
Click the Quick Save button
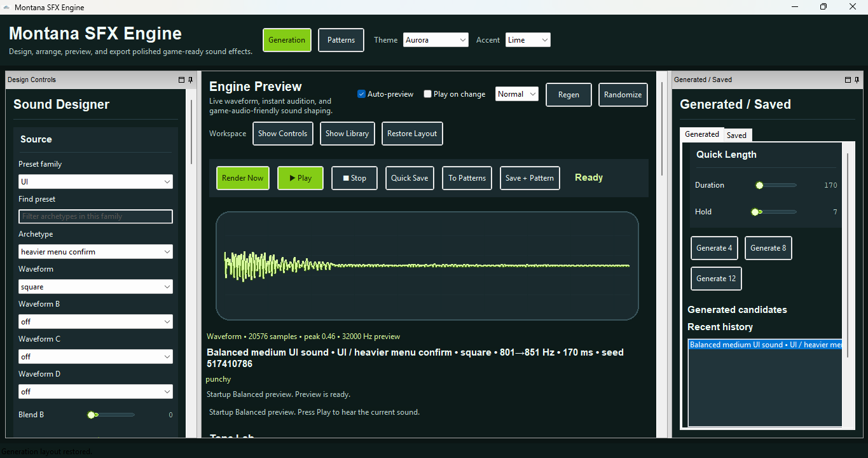point(410,178)
